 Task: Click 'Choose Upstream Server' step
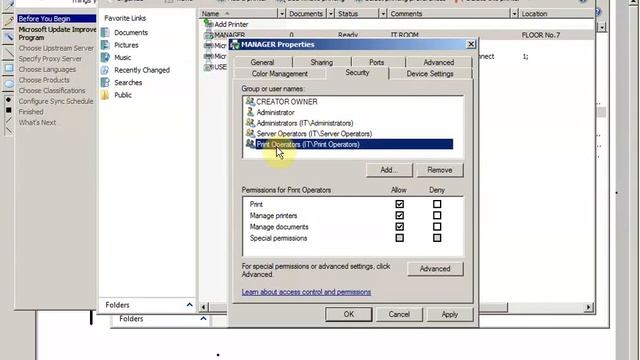tap(56, 48)
